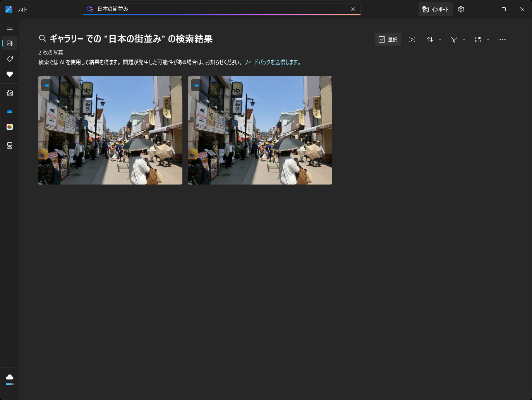
Task: Start a slideshow of the search results
Action: point(412,39)
